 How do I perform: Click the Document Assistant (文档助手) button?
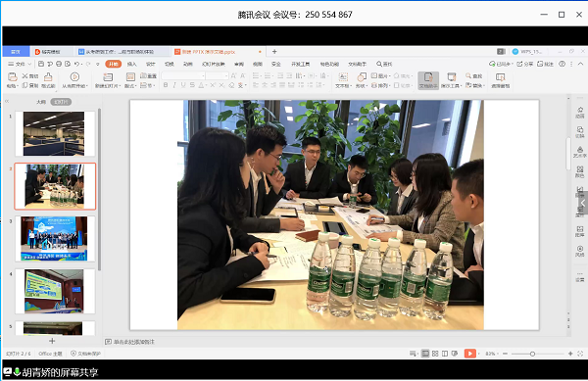(428, 80)
